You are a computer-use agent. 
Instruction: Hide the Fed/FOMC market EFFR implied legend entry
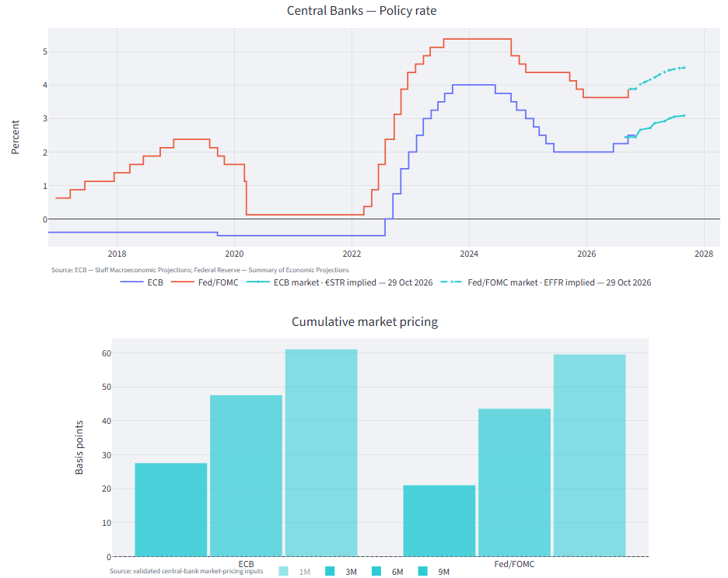click(545, 282)
